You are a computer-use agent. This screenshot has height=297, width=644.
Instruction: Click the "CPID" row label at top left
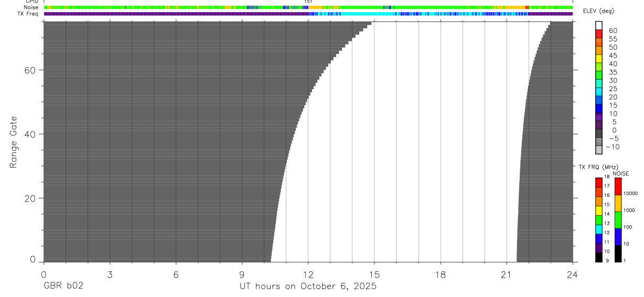click(x=32, y=2)
